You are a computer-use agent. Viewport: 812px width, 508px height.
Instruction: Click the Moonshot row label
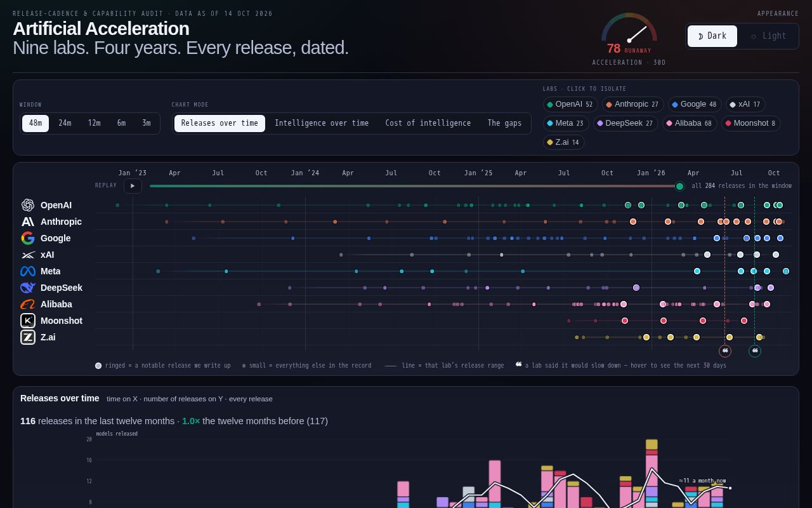point(62,321)
